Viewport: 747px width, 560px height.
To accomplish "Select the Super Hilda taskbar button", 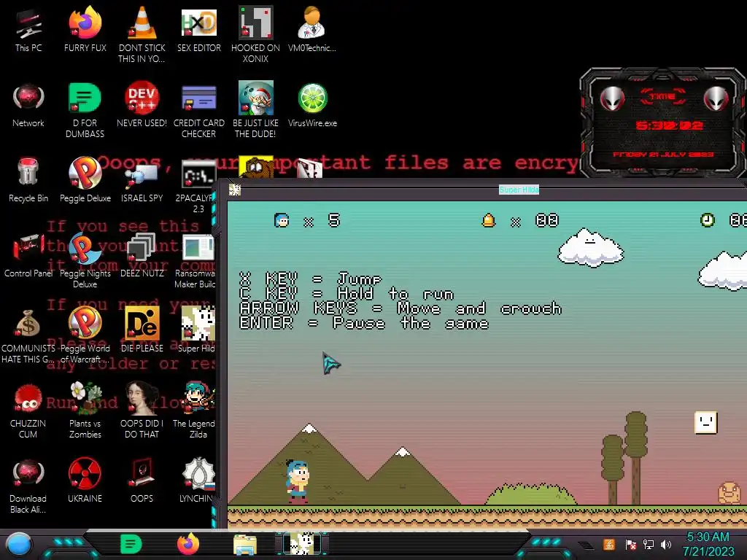I will pos(302,544).
